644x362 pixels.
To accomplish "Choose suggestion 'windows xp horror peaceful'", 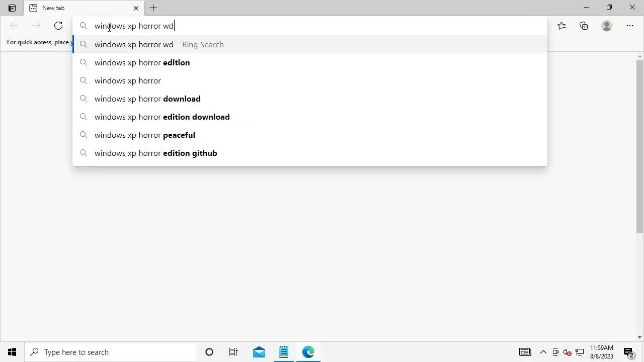I will (310, 135).
